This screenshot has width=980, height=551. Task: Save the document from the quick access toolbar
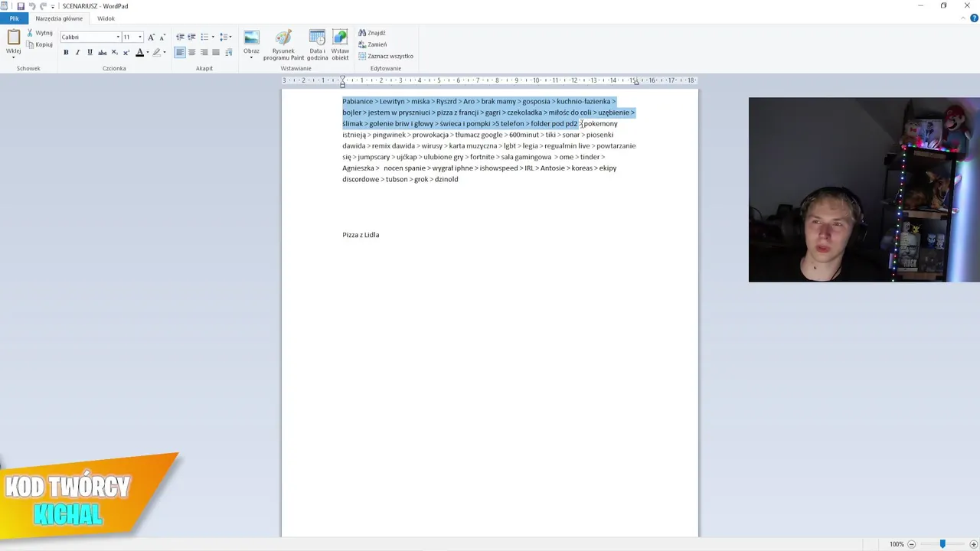(x=21, y=6)
